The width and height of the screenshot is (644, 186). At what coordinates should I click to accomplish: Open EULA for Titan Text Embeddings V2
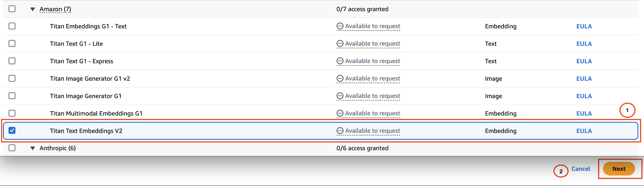[x=584, y=131]
